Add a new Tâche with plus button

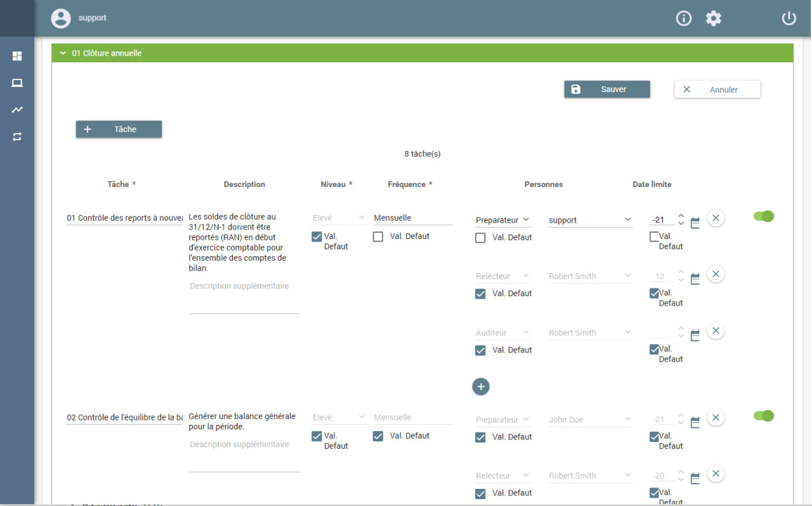click(x=119, y=129)
